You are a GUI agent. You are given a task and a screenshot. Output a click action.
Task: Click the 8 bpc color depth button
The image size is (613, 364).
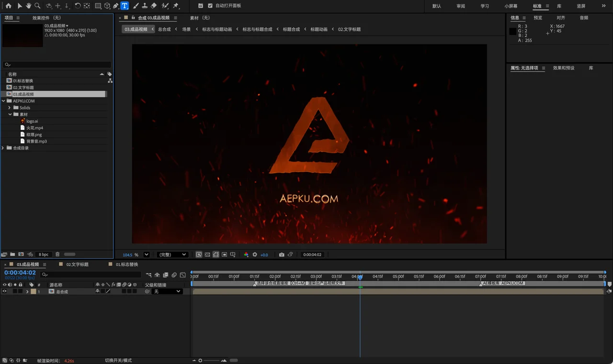[44, 254]
